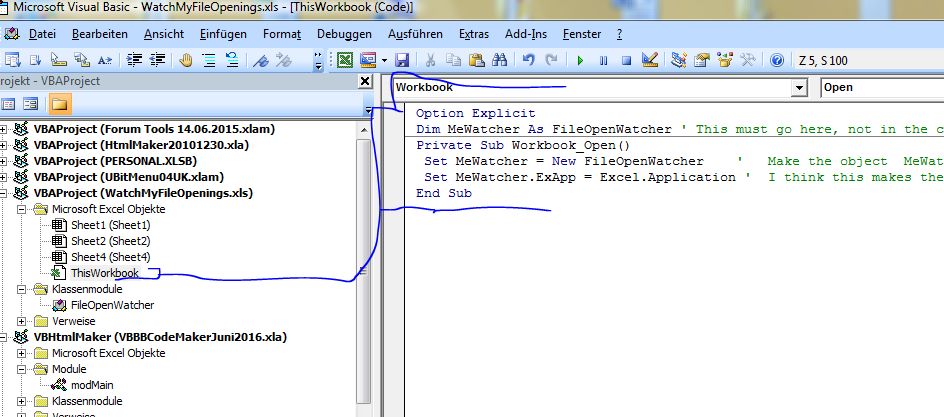944x417 pixels.
Task: Toggle Design Mode icon
Action: (650, 60)
